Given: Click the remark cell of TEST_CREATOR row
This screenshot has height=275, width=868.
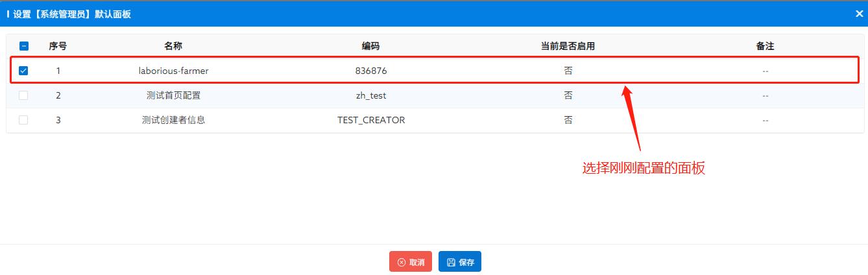Looking at the screenshot, I should (766, 120).
